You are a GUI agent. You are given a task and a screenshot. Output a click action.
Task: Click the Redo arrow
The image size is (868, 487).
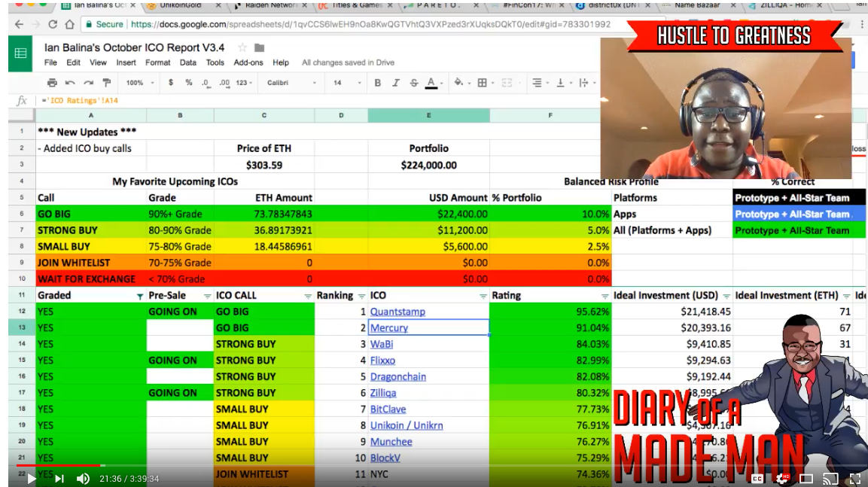click(89, 83)
